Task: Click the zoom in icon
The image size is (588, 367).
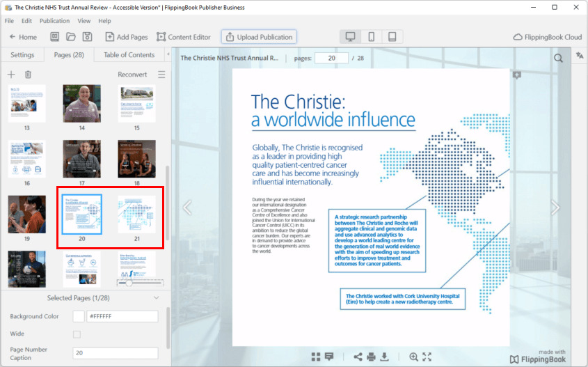Action: point(413,357)
